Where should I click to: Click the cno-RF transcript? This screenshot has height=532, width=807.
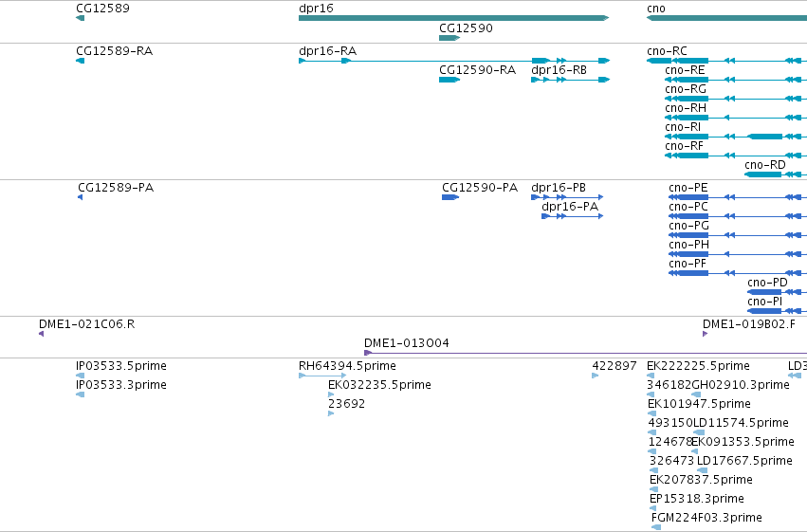(x=736, y=156)
